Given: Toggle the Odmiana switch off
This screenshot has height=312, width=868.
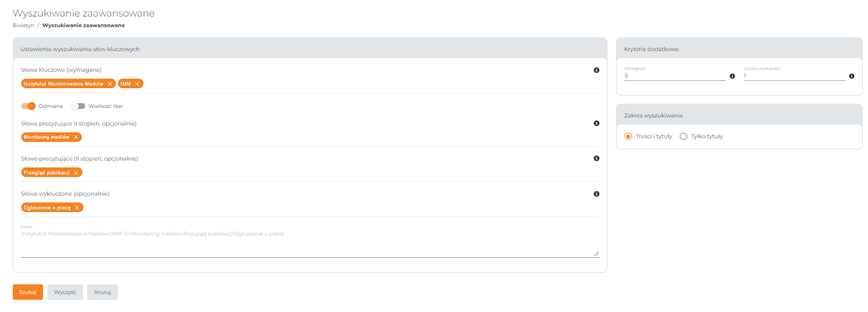Looking at the screenshot, I should click(x=28, y=106).
